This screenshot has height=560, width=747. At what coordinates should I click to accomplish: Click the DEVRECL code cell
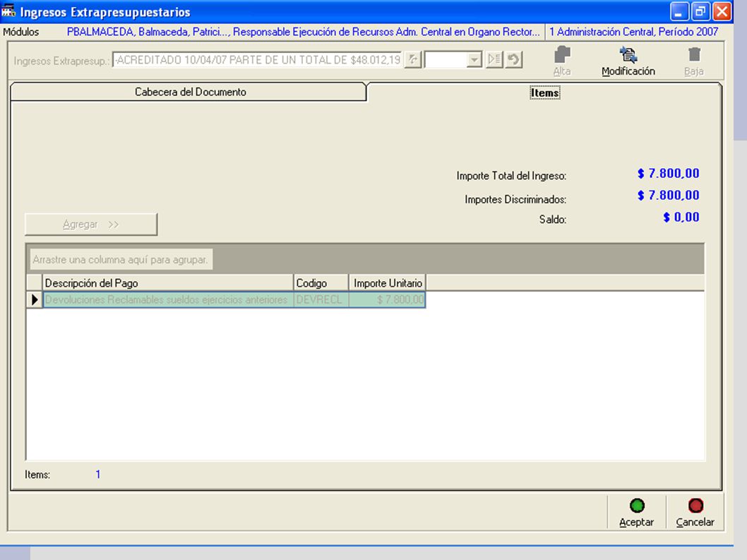pyautogui.click(x=321, y=300)
